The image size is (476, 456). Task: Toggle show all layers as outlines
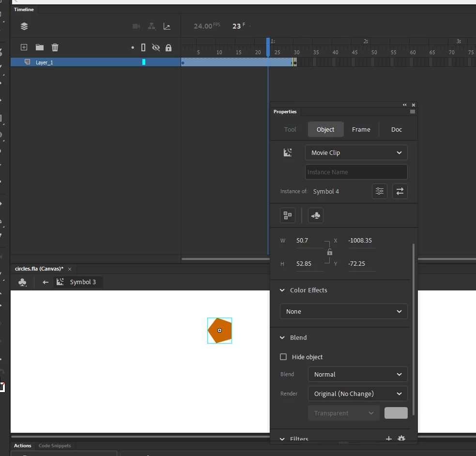(x=143, y=47)
